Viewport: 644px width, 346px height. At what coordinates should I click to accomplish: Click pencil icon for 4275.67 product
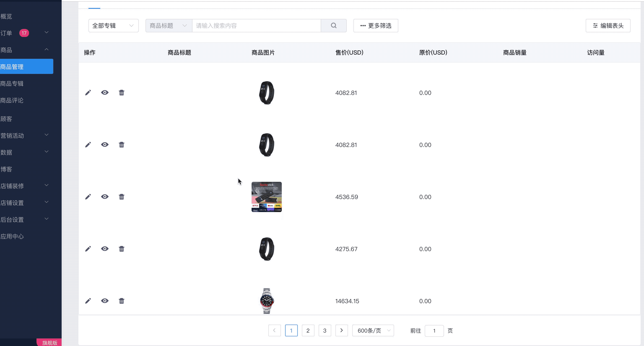(88, 249)
